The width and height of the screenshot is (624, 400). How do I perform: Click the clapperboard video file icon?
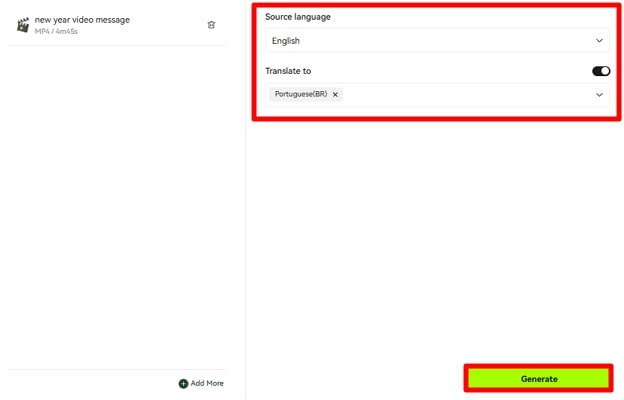point(22,25)
